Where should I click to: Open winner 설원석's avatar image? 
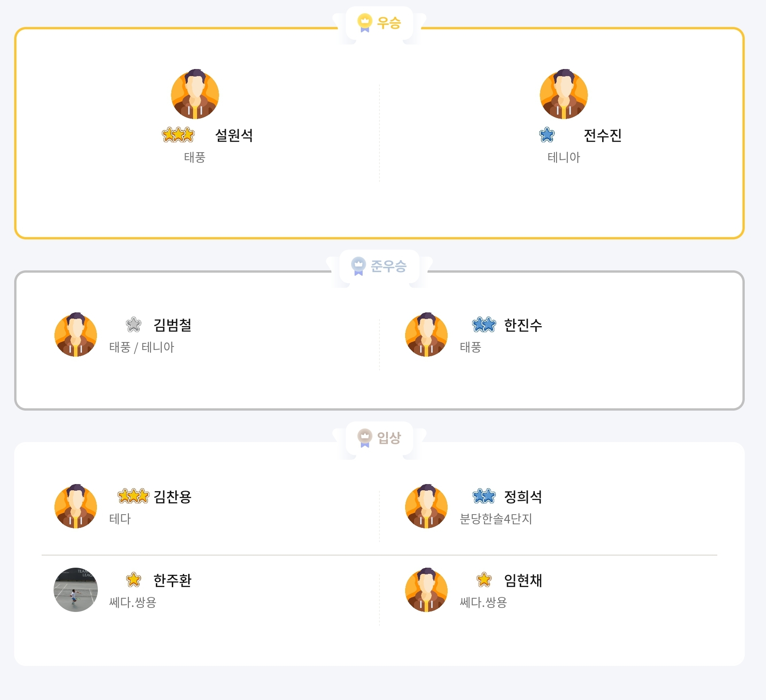point(195,94)
